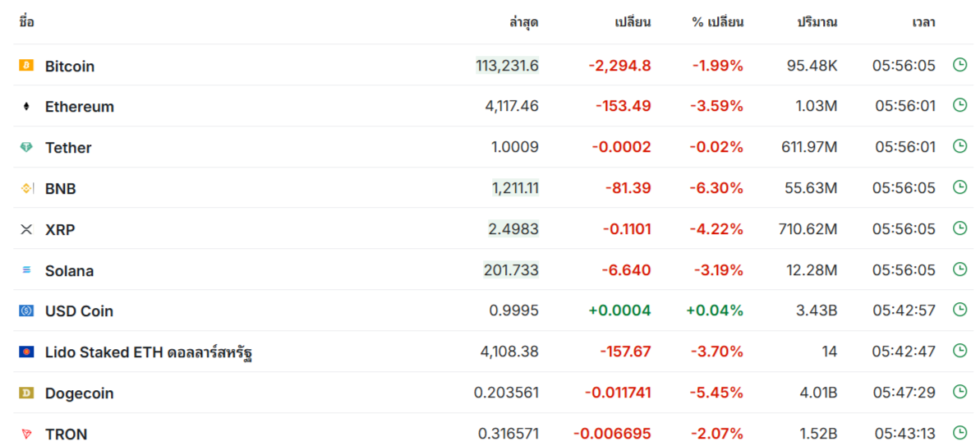
Task: Sort by the เวลา column header
Action: 923,22
